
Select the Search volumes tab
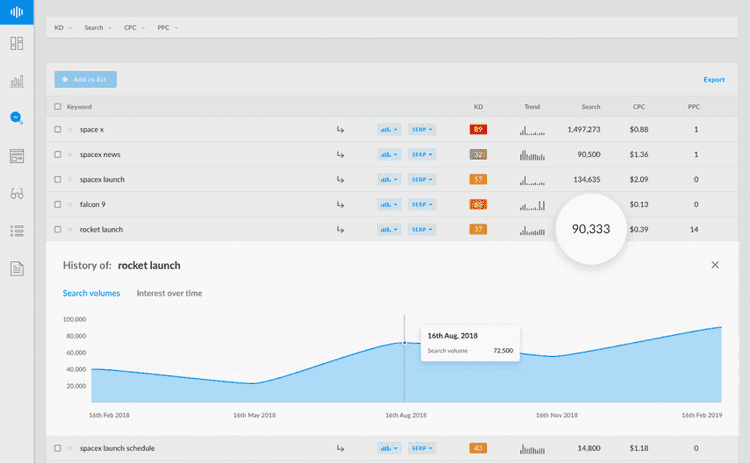coord(91,293)
